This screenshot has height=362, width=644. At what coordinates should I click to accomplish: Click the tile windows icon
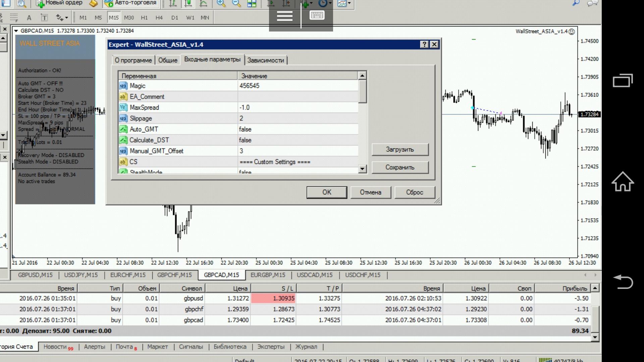click(252, 3)
